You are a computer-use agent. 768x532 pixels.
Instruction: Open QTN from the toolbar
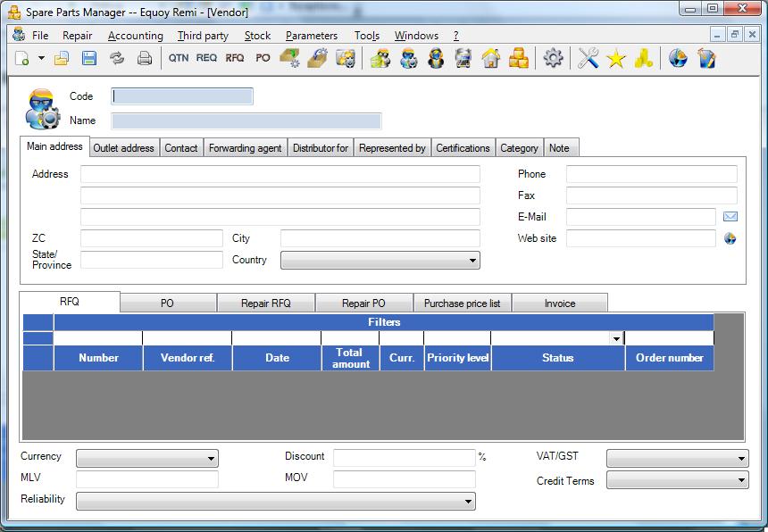click(x=179, y=58)
